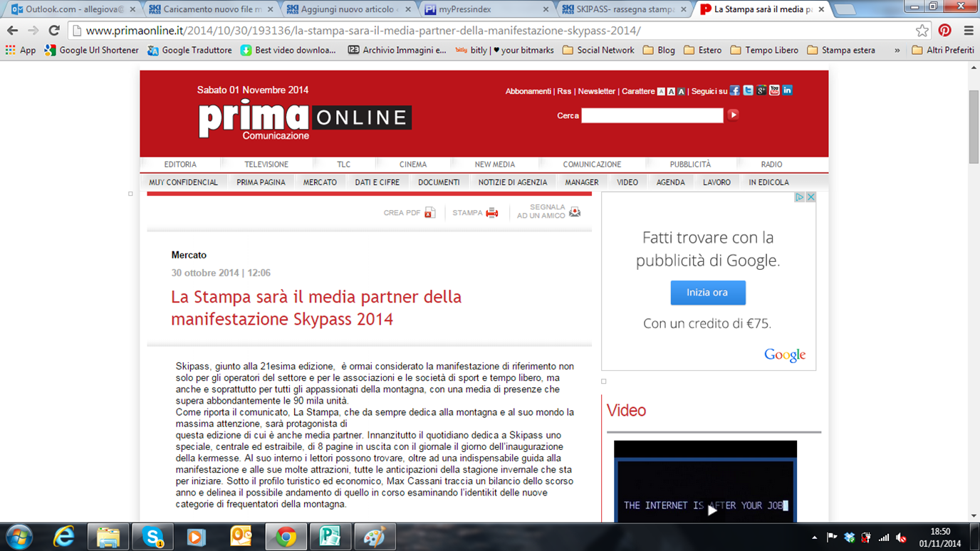Select the smallest Carattere font size icon
This screenshot has width=980, height=551.
[x=661, y=92]
